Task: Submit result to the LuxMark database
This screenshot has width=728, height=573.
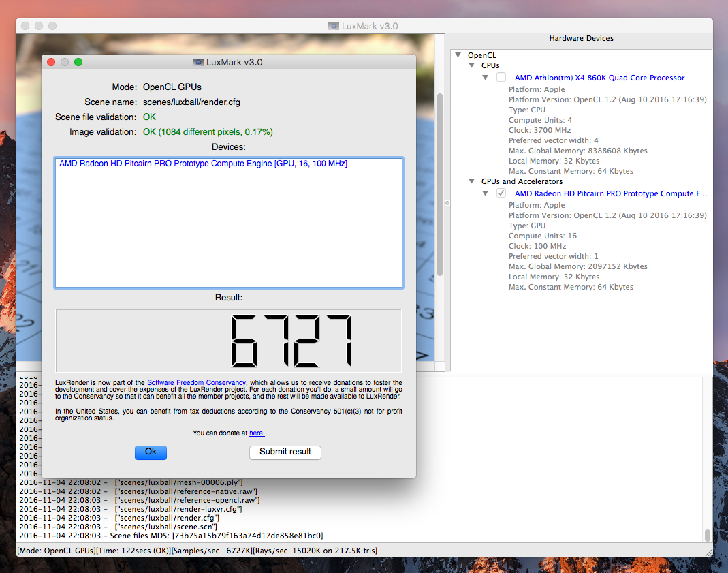Action: coord(285,452)
